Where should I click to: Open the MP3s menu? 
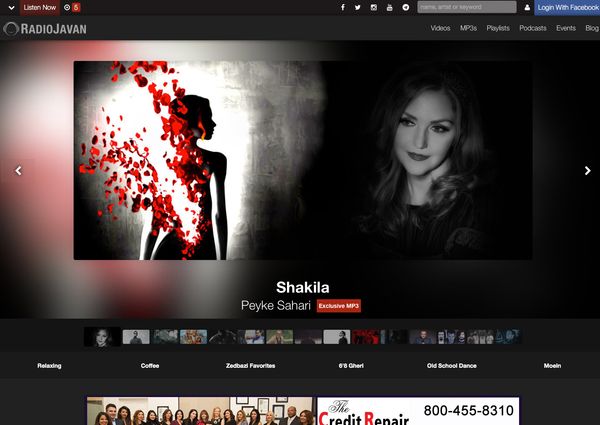point(468,28)
